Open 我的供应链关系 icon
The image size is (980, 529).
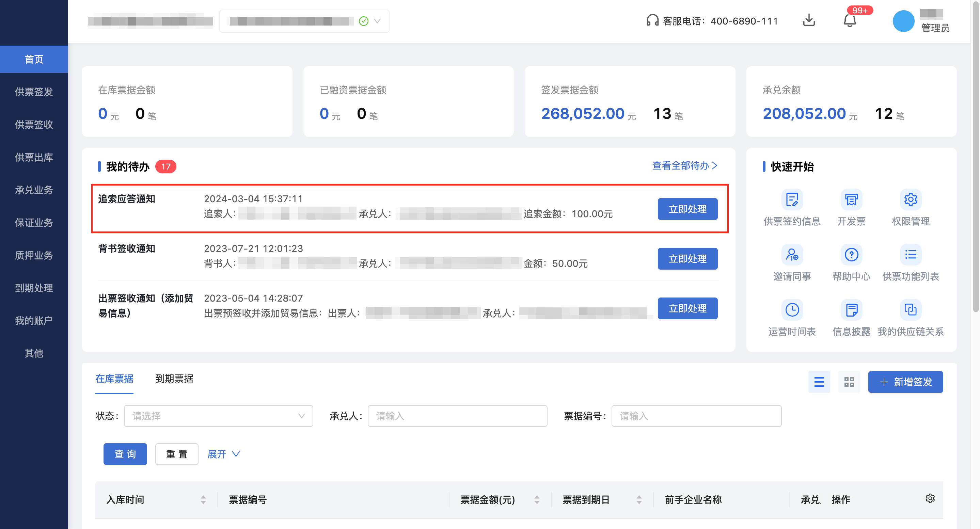(911, 309)
